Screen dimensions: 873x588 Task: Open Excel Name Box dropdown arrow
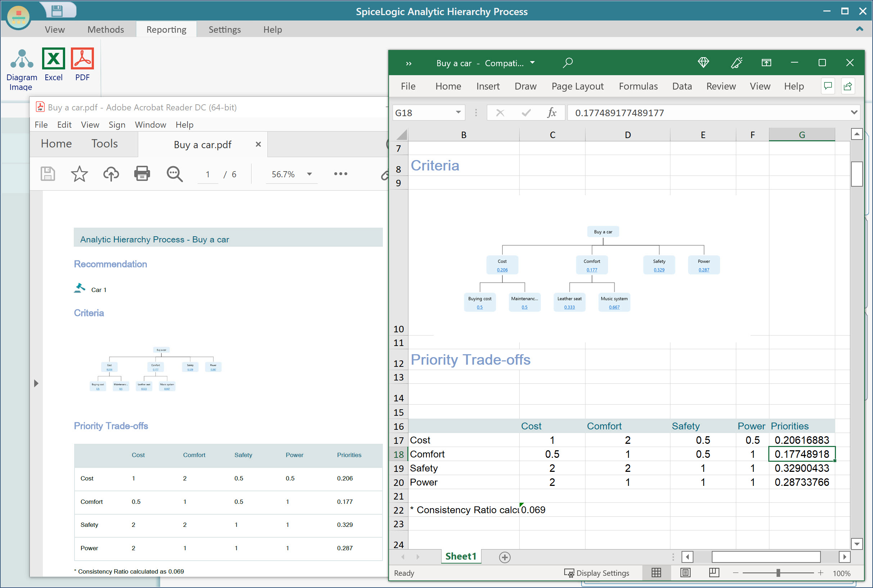tap(458, 113)
